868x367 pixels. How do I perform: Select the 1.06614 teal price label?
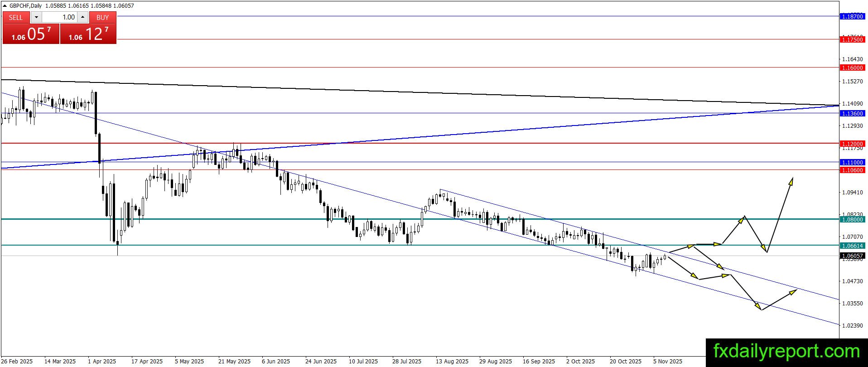coord(852,246)
